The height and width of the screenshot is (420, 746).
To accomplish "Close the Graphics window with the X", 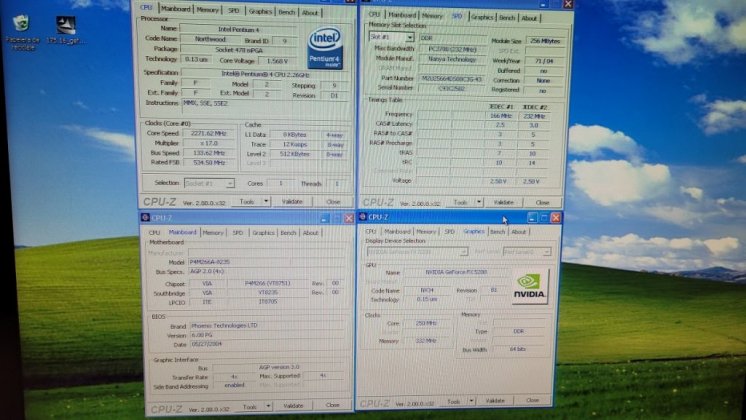I will pyautogui.click(x=555, y=218).
